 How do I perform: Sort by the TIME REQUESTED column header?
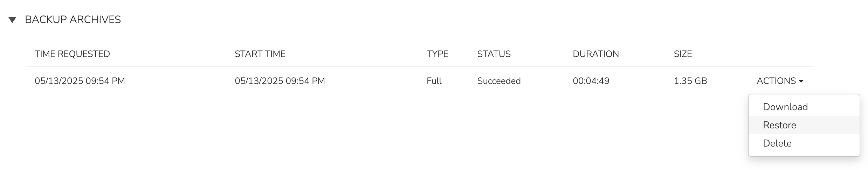coord(72,54)
